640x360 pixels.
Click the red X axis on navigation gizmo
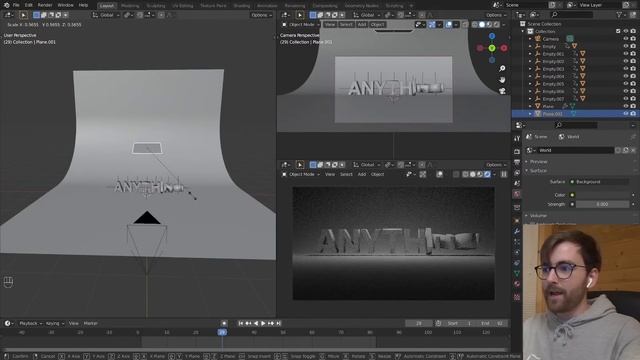pos(504,48)
